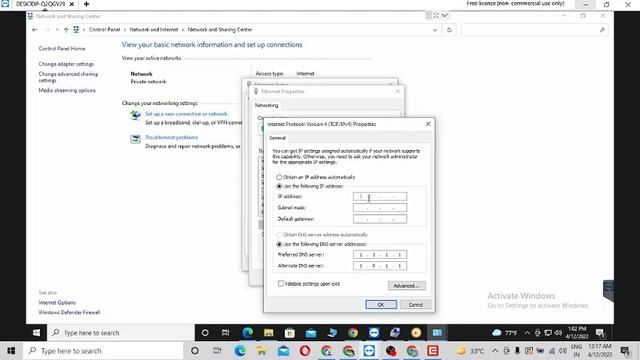Switch to General tab in IPv4 Properties
This screenshot has height=360, width=640.
[x=278, y=138]
